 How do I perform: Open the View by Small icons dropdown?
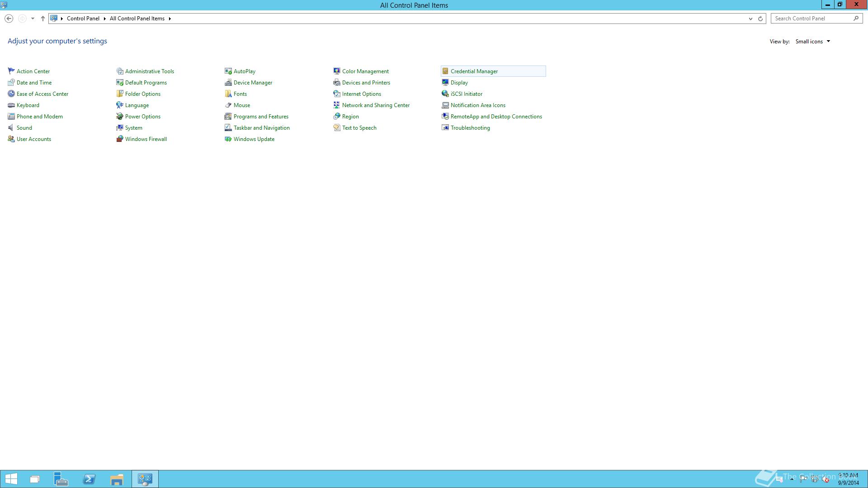[812, 42]
